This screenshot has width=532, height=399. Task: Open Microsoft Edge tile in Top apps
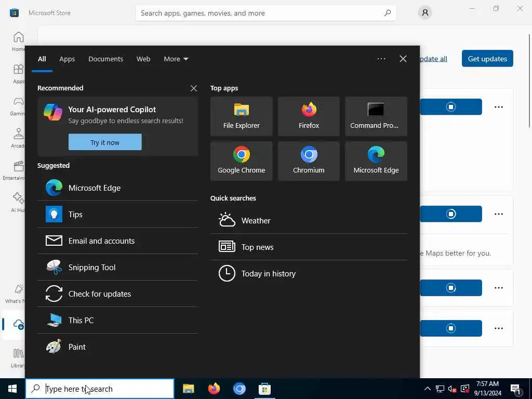coord(376,161)
